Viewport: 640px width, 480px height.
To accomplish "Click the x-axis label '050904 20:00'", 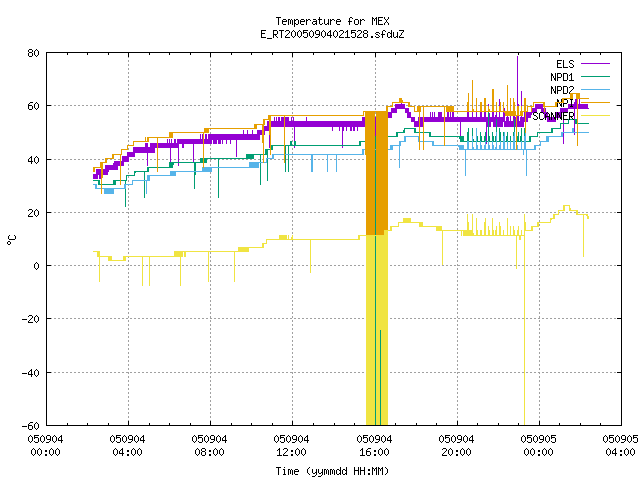I will [x=456, y=445].
